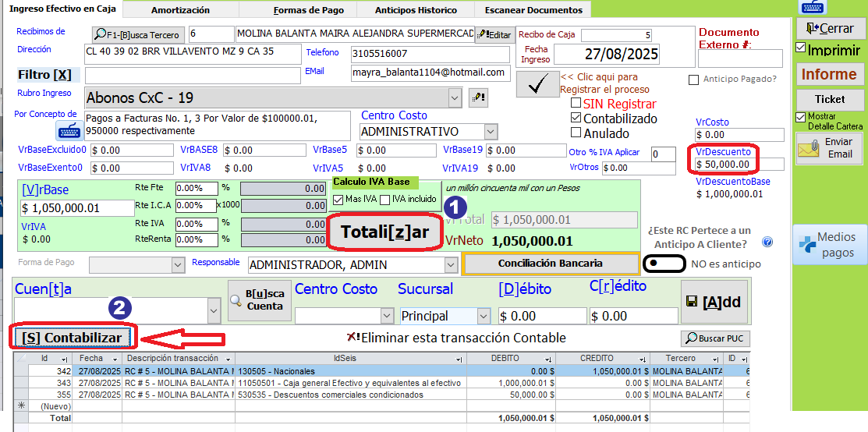
Task: Click the edit icon next to Rubro Ingreso
Action: pos(478,98)
